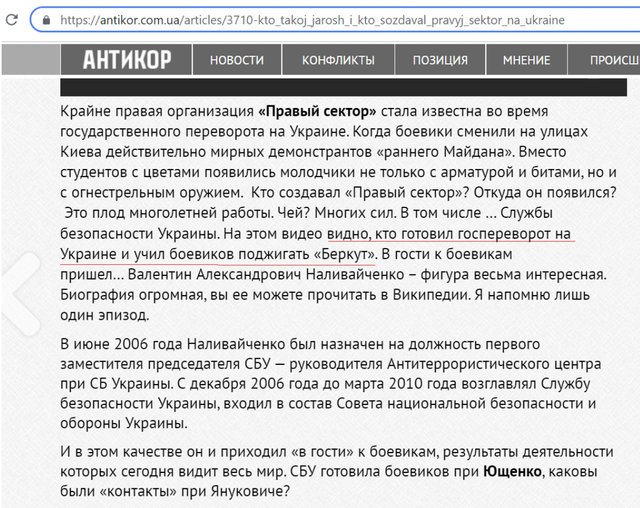The height and width of the screenshot is (508, 640).
Task: Click the «Беркут» underlined link ending
Action: pyautogui.click(x=340, y=254)
